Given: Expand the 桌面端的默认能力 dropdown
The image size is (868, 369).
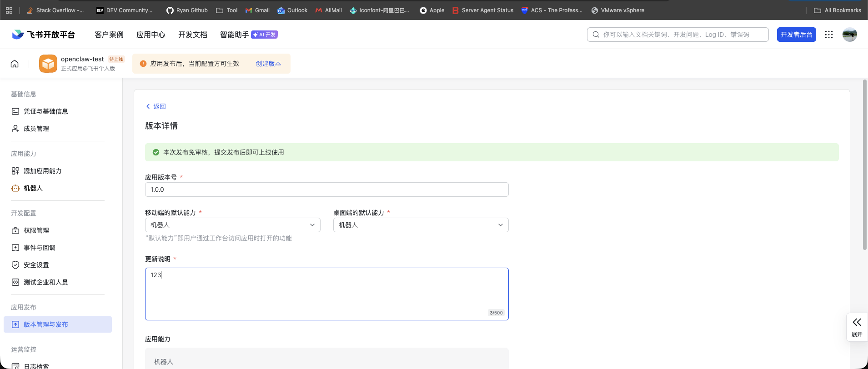Looking at the screenshot, I should click(x=421, y=225).
